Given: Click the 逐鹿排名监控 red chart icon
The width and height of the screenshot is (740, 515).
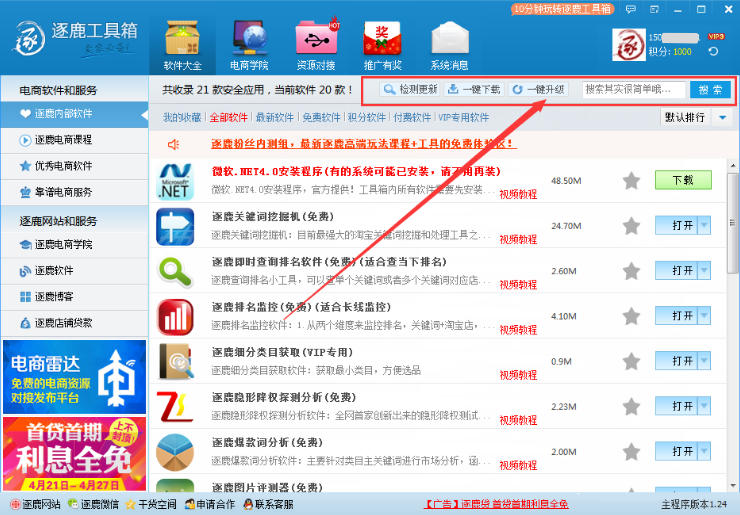Looking at the screenshot, I should pos(175,317).
